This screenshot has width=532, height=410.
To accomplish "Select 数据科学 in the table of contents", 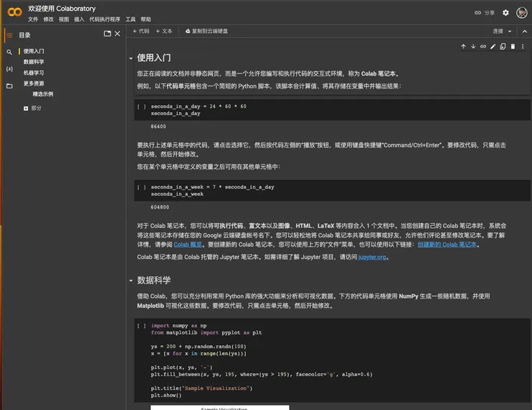I will tap(34, 62).
